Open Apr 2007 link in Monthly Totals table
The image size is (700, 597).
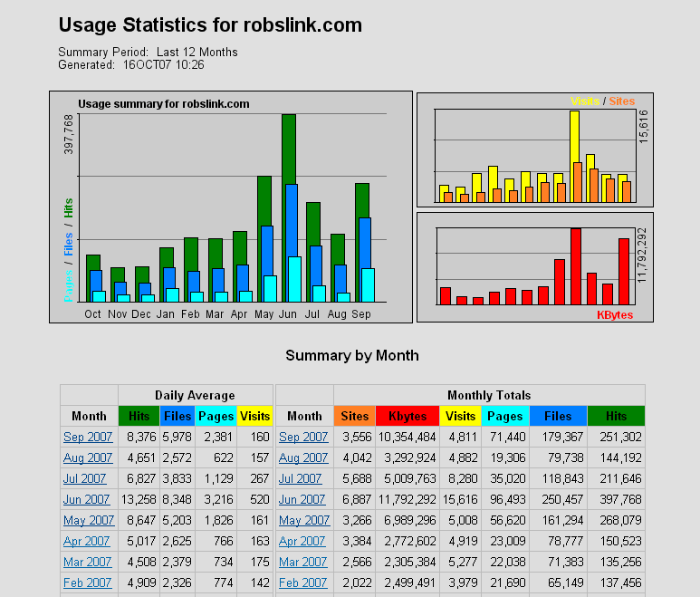click(x=302, y=541)
